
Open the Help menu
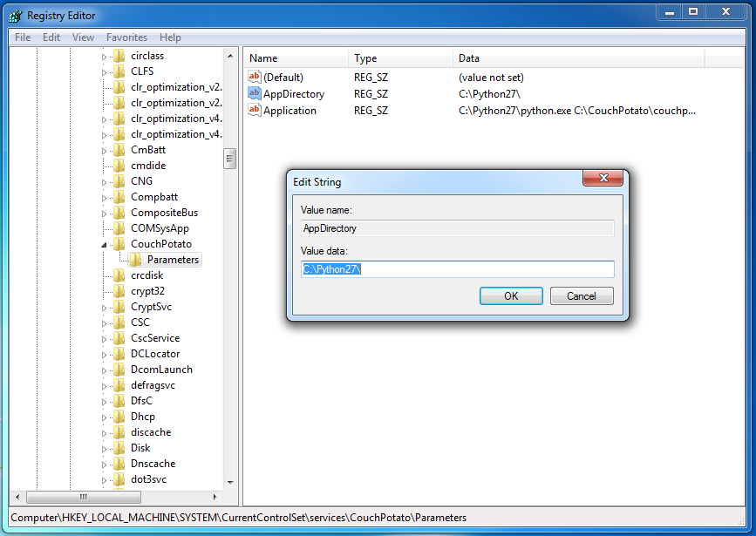(x=170, y=37)
